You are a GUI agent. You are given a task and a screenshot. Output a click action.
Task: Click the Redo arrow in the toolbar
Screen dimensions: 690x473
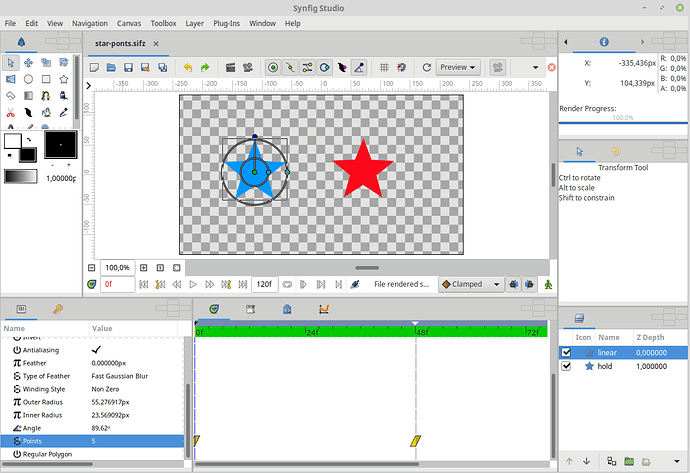pyautogui.click(x=205, y=67)
